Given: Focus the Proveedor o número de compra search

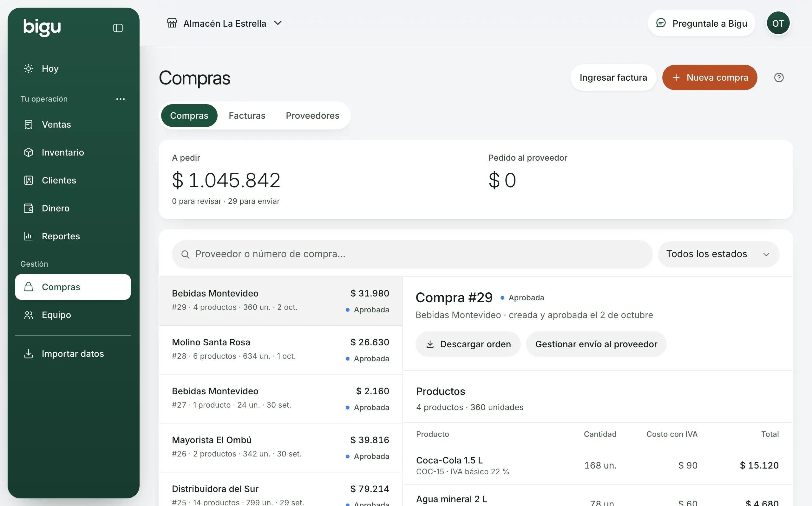Looking at the screenshot, I should tap(412, 254).
